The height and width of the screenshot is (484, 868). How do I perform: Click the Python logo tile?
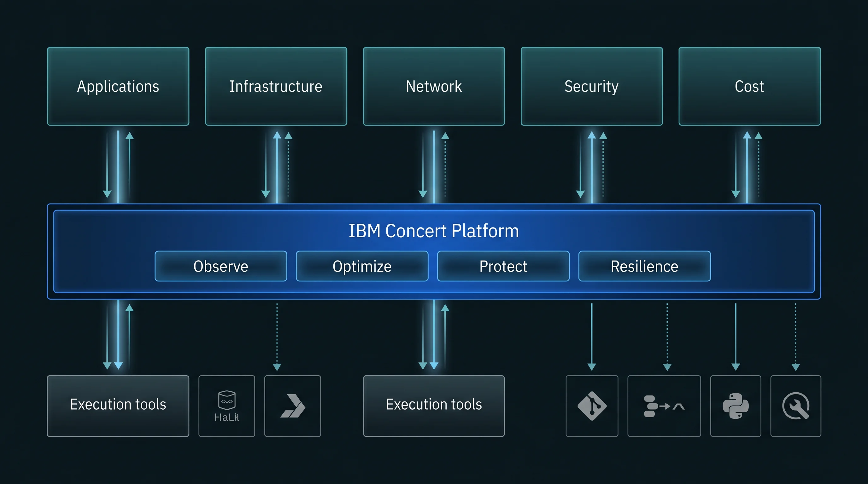click(736, 406)
